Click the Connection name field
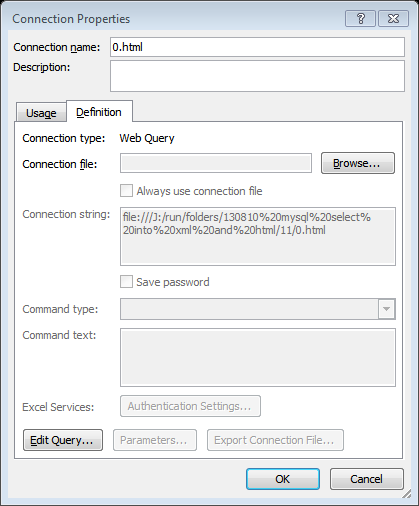Screen dimensions: 419x506 pos(257,47)
